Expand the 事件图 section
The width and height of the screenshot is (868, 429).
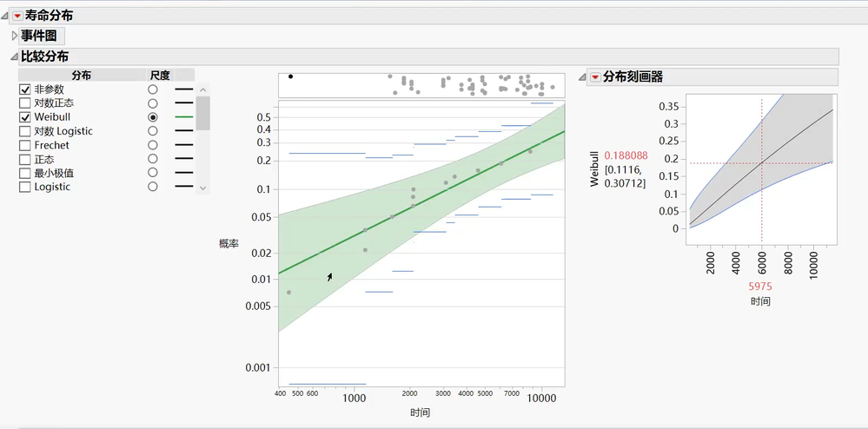click(15, 36)
